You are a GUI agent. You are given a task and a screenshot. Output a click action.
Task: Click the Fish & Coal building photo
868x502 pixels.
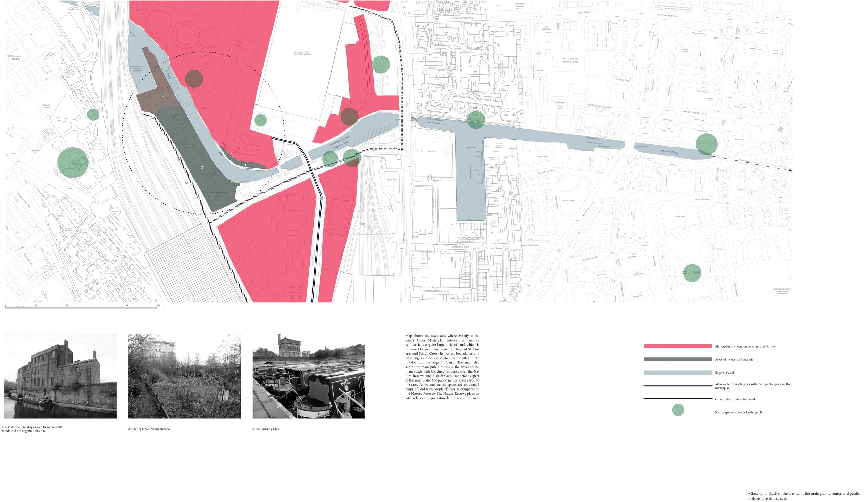(x=60, y=376)
